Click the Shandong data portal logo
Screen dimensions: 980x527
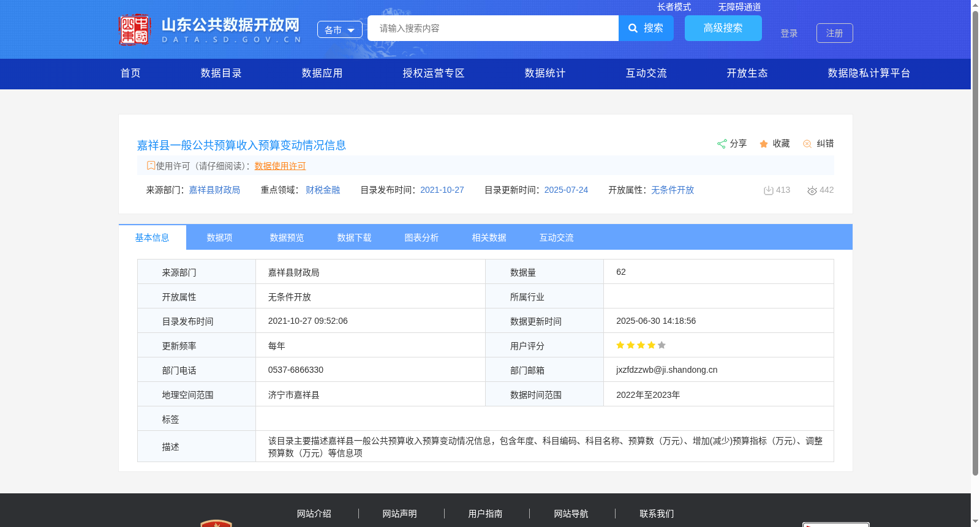point(210,29)
